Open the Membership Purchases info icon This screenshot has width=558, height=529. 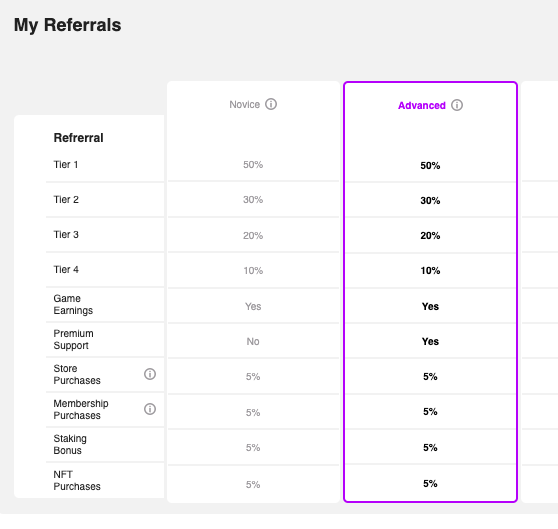pos(150,409)
